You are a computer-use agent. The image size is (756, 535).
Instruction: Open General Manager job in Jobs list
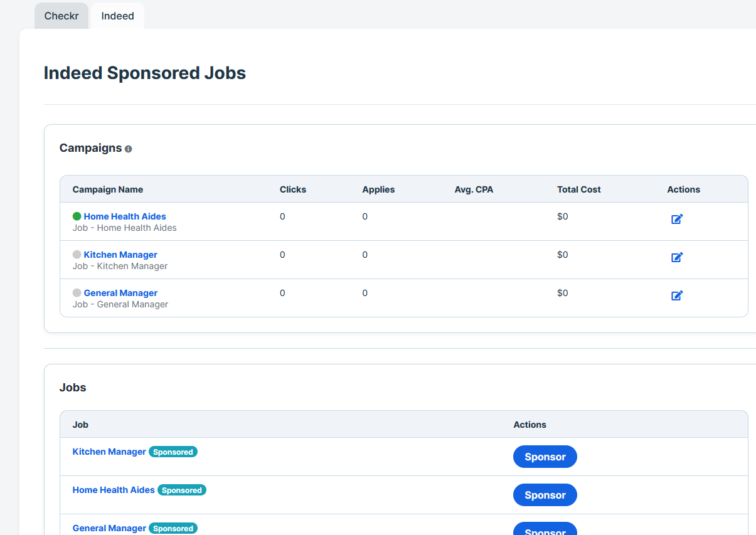pos(109,528)
